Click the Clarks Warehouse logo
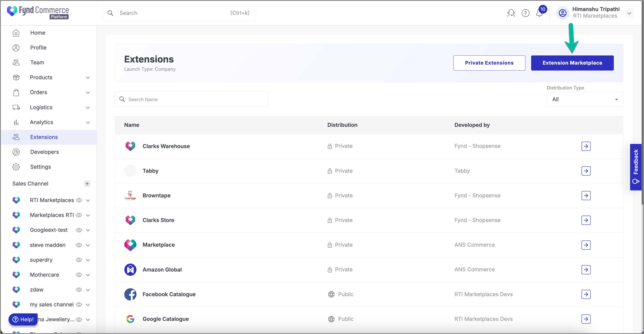 130,146
